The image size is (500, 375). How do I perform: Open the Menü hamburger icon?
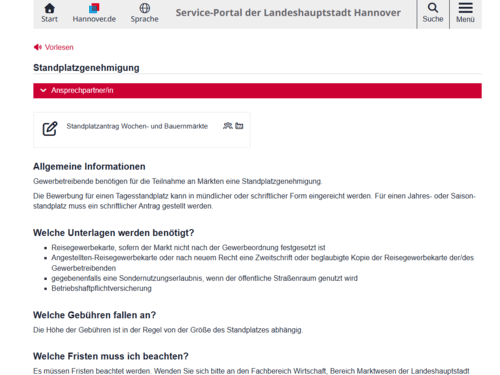click(x=465, y=8)
